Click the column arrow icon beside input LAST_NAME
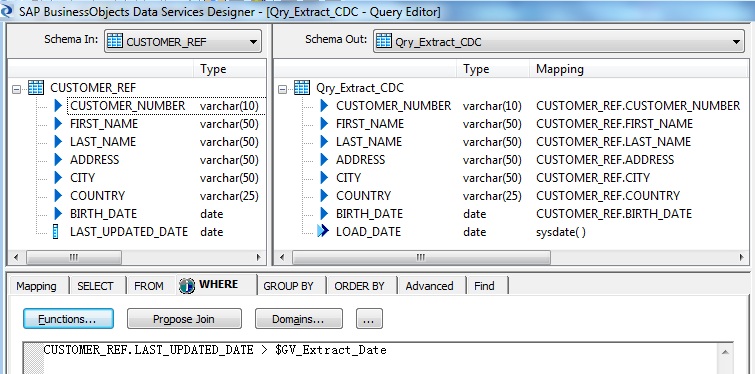The image size is (755, 374). pyautogui.click(x=58, y=142)
